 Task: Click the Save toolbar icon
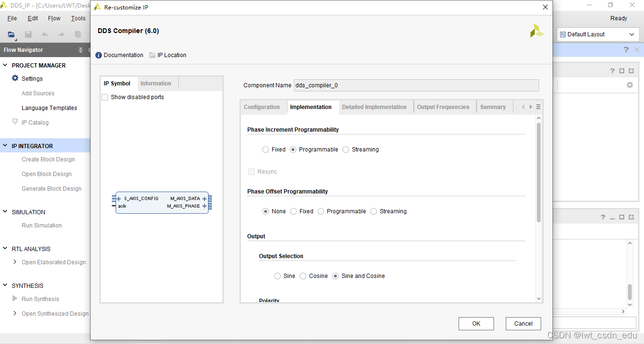point(28,34)
